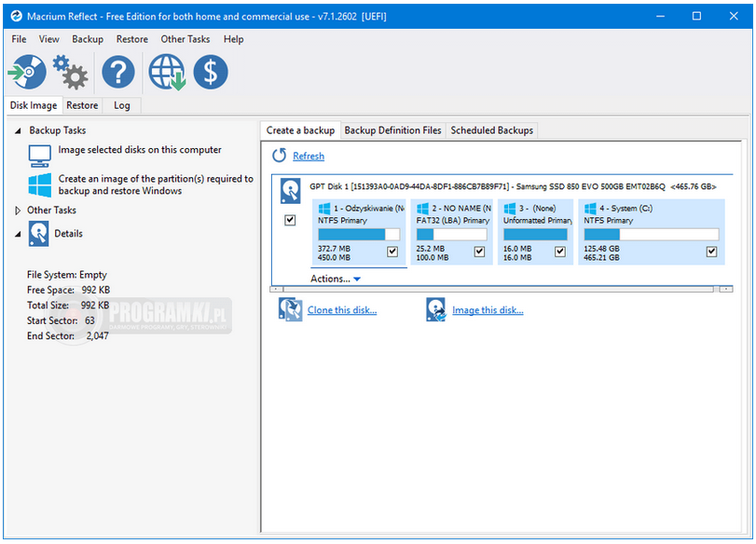Uncheck partition 1 Odzyskiwanie checkbox
This screenshot has height=544, width=756.
392,252
